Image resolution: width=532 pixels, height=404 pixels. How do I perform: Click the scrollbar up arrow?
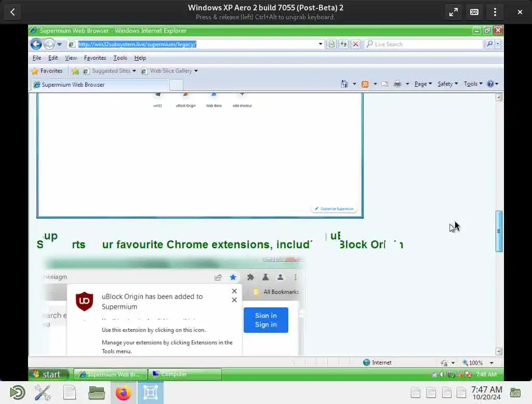point(499,98)
